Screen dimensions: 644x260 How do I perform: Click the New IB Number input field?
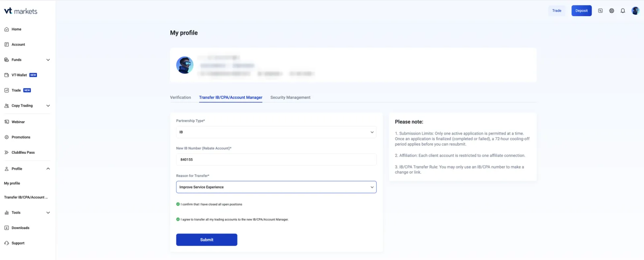(276, 160)
